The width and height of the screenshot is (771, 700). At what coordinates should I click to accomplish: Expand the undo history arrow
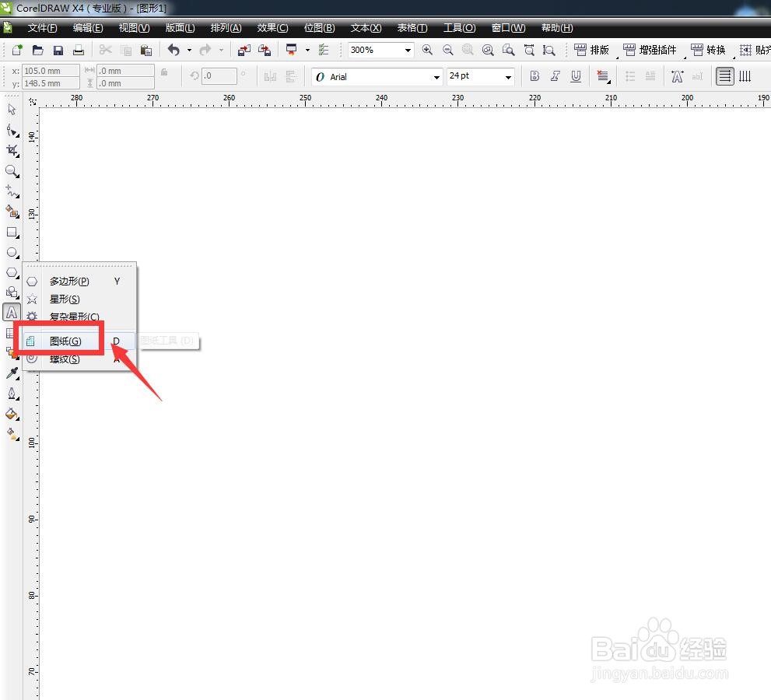(x=189, y=50)
